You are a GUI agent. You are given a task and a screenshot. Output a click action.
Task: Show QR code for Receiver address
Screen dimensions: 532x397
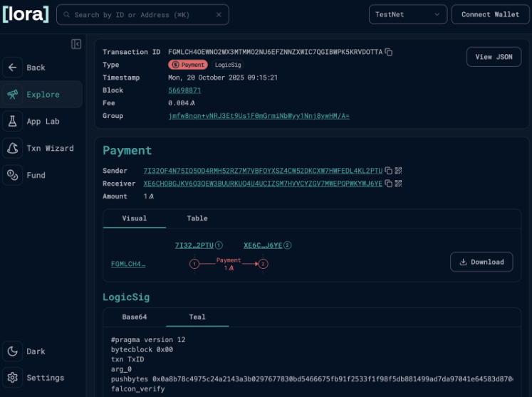(x=398, y=184)
